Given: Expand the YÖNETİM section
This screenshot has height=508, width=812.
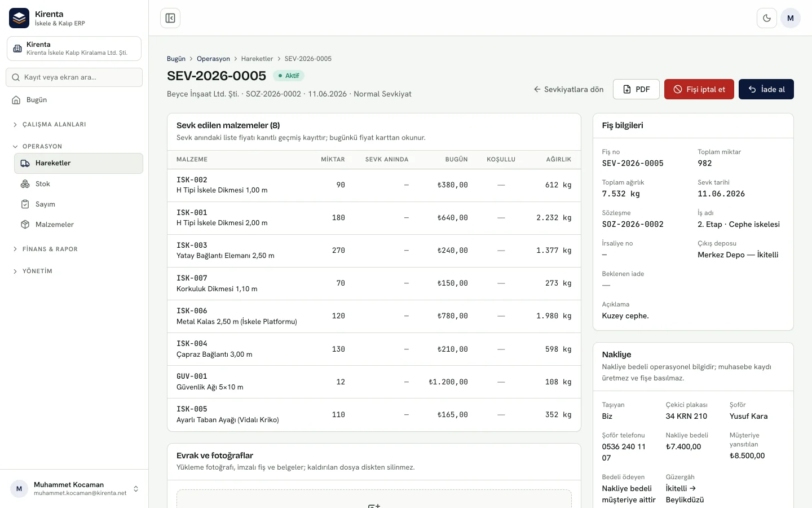Looking at the screenshot, I should [32, 271].
